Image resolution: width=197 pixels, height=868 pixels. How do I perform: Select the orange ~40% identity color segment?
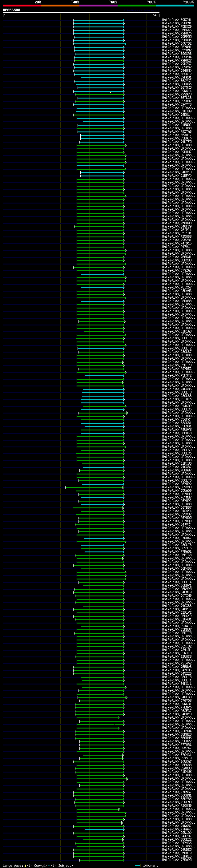60,6
